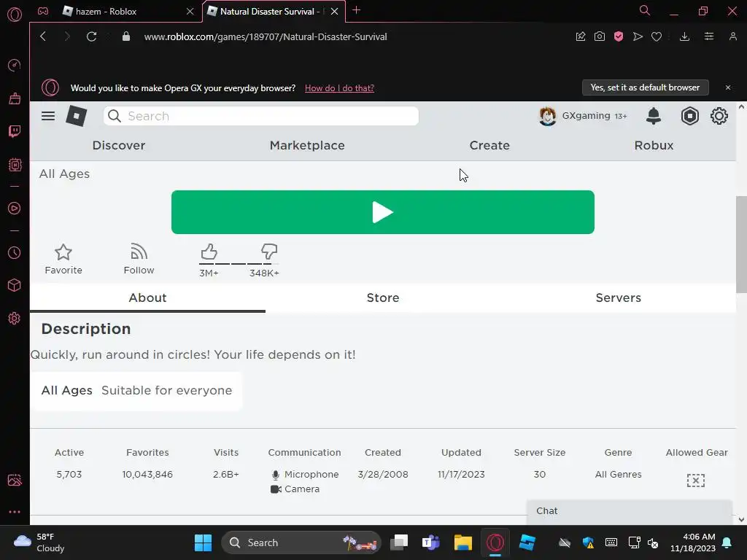Open the taskbar clock and date

[x=693, y=542]
